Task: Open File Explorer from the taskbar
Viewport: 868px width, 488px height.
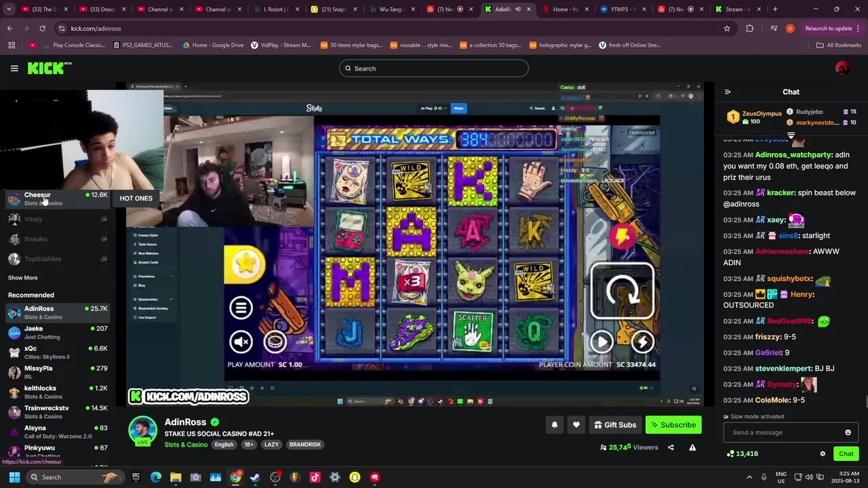Action: point(176,477)
